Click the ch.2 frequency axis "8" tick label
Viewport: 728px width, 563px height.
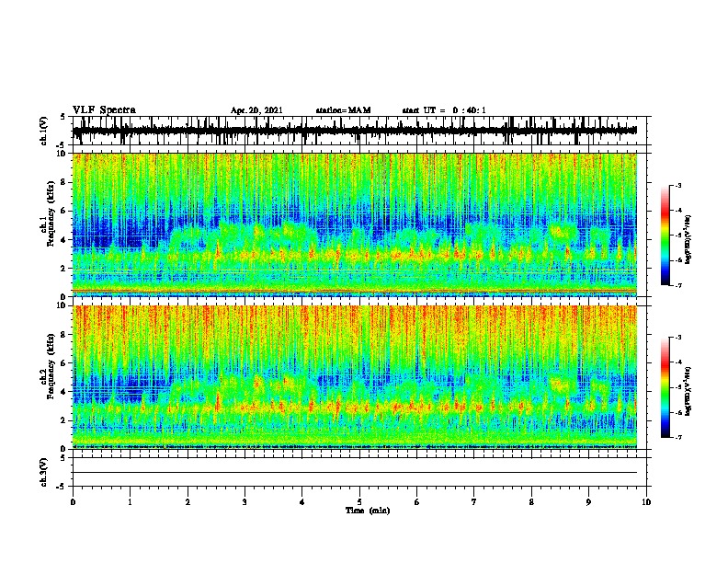pyautogui.click(x=64, y=335)
